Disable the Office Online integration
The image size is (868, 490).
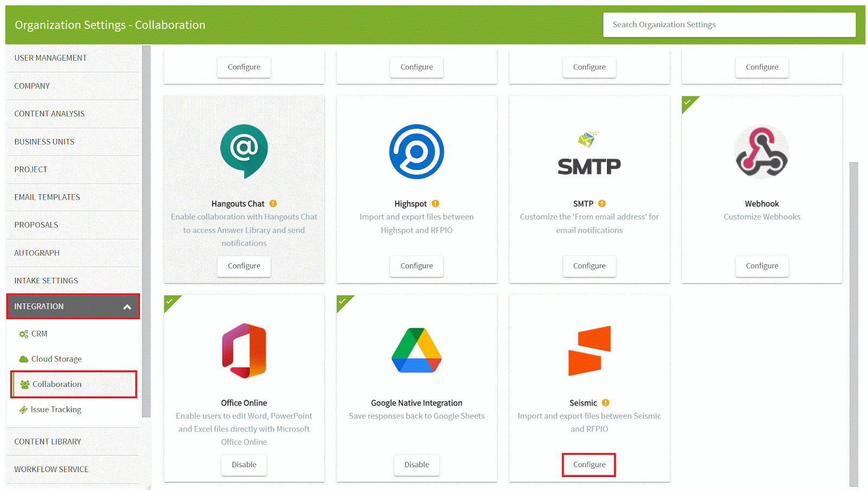244,465
